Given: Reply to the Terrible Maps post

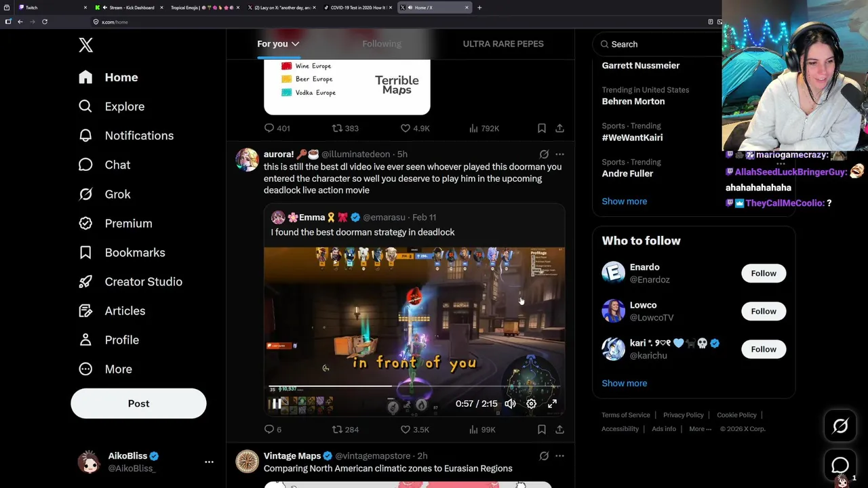Looking at the screenshot, I should pos(277,128).
